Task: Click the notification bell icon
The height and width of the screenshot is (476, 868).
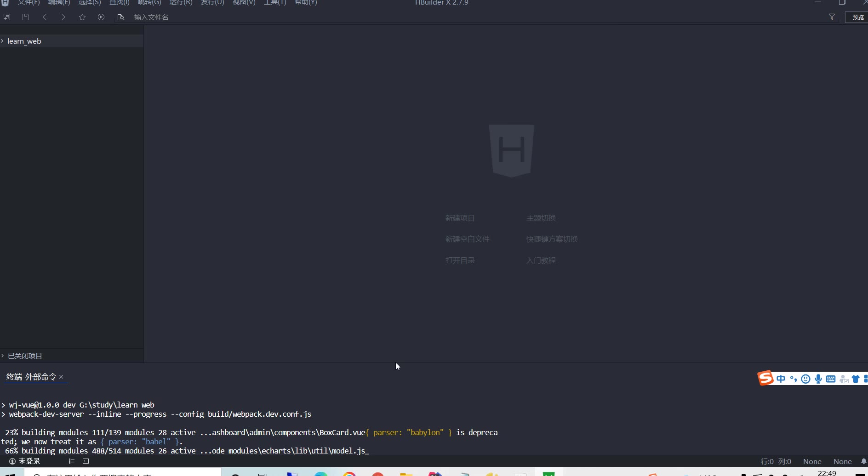Action: 863,461
